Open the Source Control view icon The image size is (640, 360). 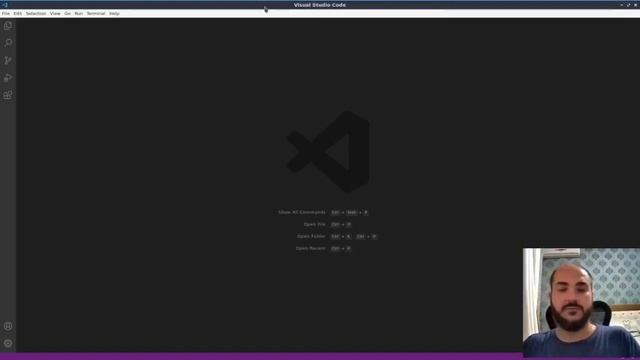[8, 60]
